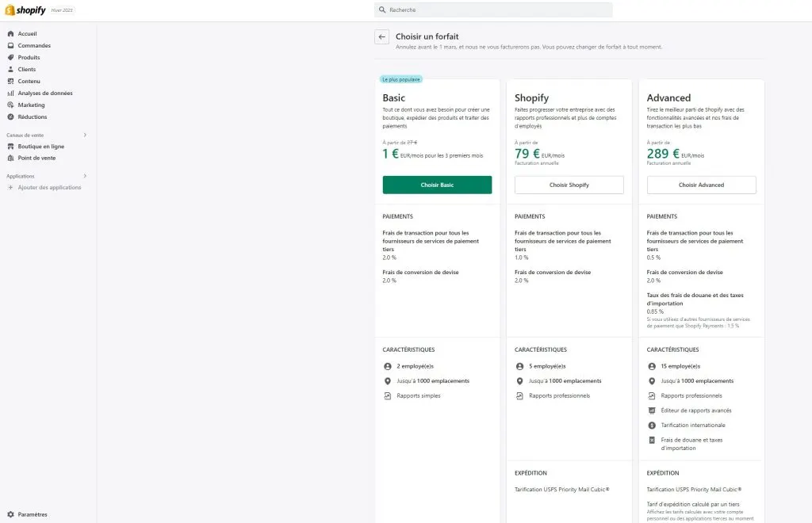This screenshot has width=812, height=523.
Task: Click the Paramètres gear icon
Action: coord(10,514)
